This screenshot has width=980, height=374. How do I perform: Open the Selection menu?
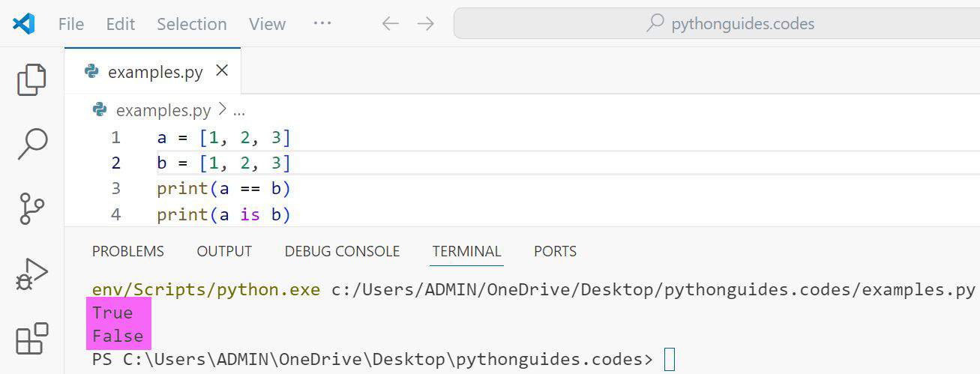coord(191,24)
